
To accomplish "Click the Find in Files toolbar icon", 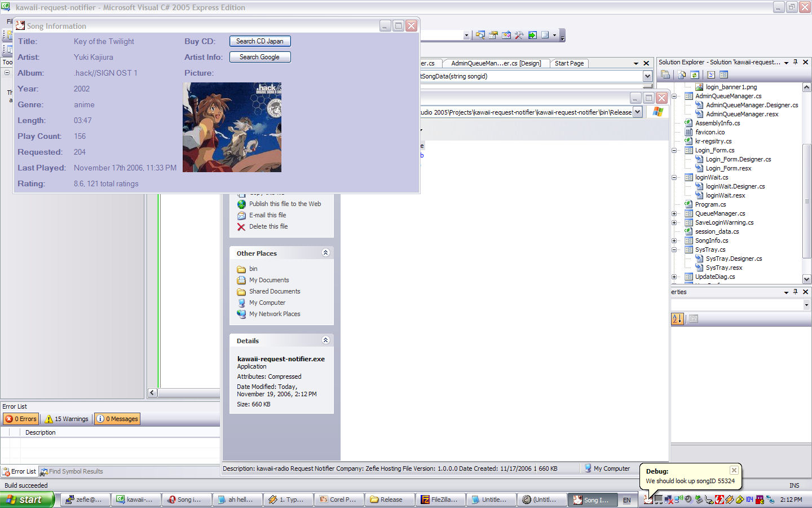I will pos(480,35).
